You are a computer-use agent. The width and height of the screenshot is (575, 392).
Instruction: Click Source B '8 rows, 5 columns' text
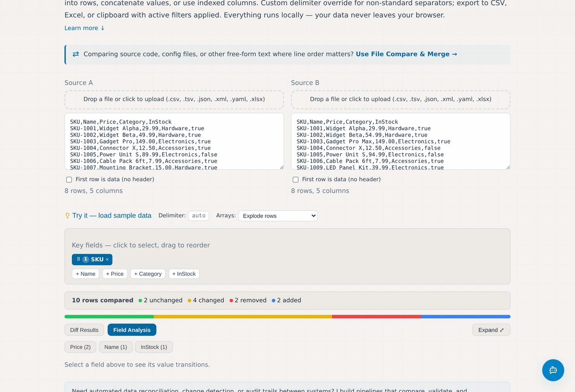pos(320,191)
